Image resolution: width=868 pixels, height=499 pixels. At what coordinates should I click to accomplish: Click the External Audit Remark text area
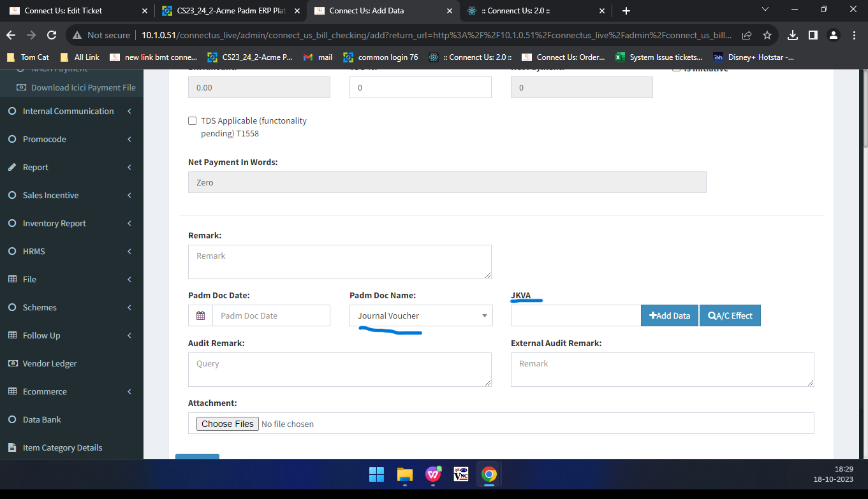tap(663, 370)
